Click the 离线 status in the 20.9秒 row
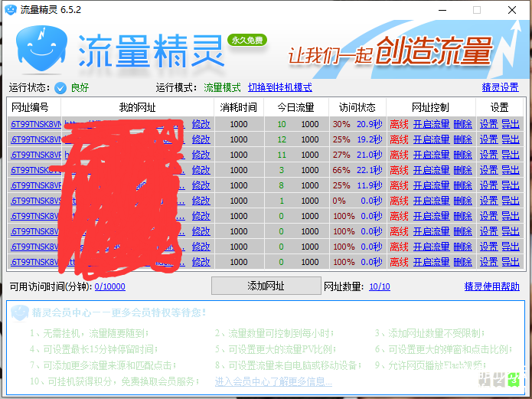This screenshot has width=532, height=399. coord(399,124)
